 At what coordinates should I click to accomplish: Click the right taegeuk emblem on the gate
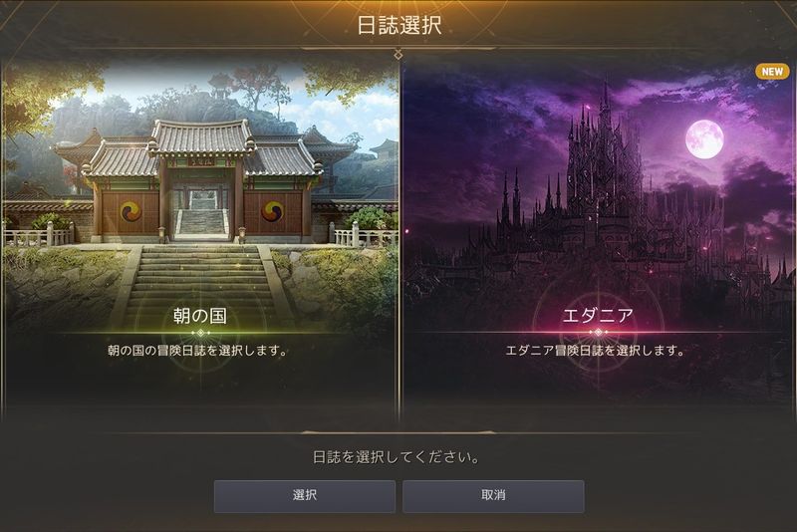coord(272,210)
